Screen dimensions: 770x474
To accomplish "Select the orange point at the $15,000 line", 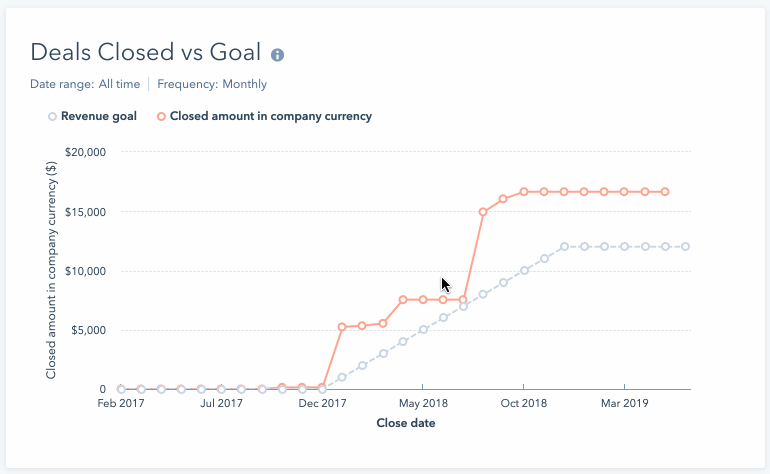I will 483,212.
